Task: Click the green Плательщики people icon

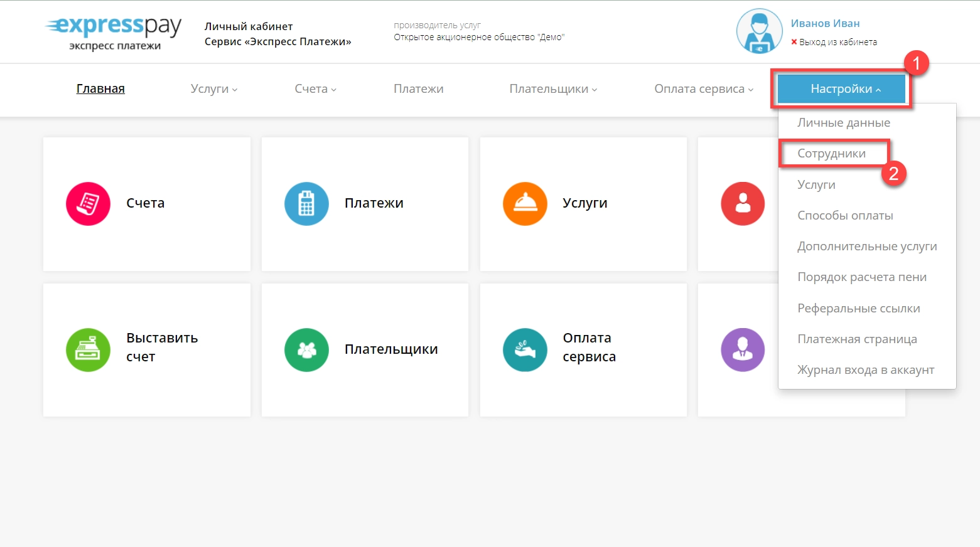Action: pos(306,350)
